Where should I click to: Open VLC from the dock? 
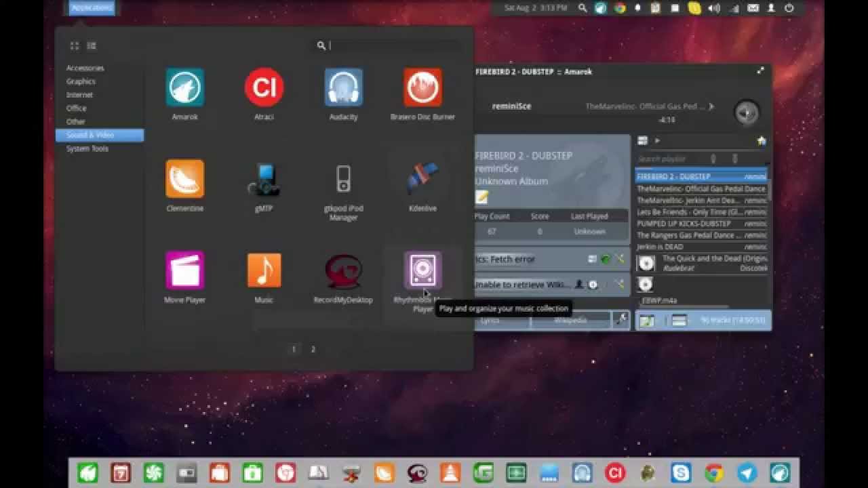tap(450, 472)
